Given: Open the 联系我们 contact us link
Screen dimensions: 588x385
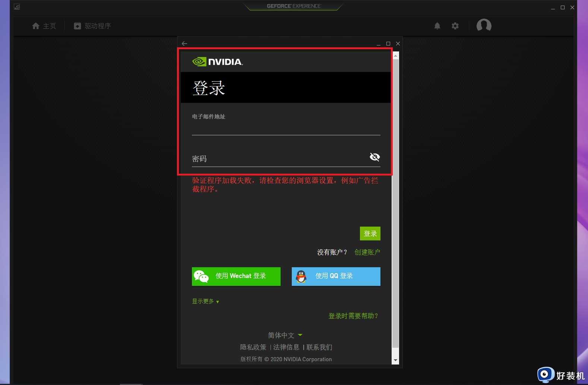Looking at the screenshot, I should click(x=319, y=347).
